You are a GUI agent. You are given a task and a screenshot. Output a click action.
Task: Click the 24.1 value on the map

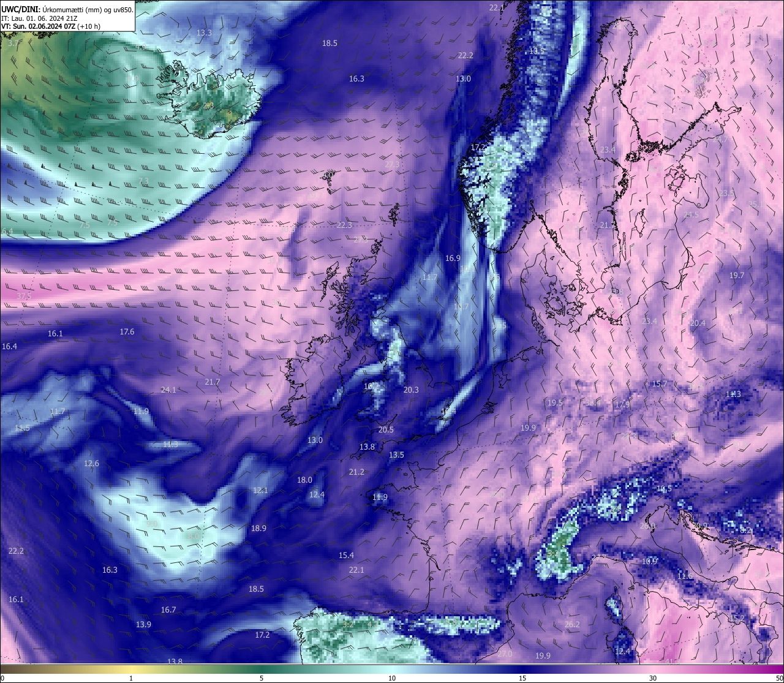click(168, 390)
